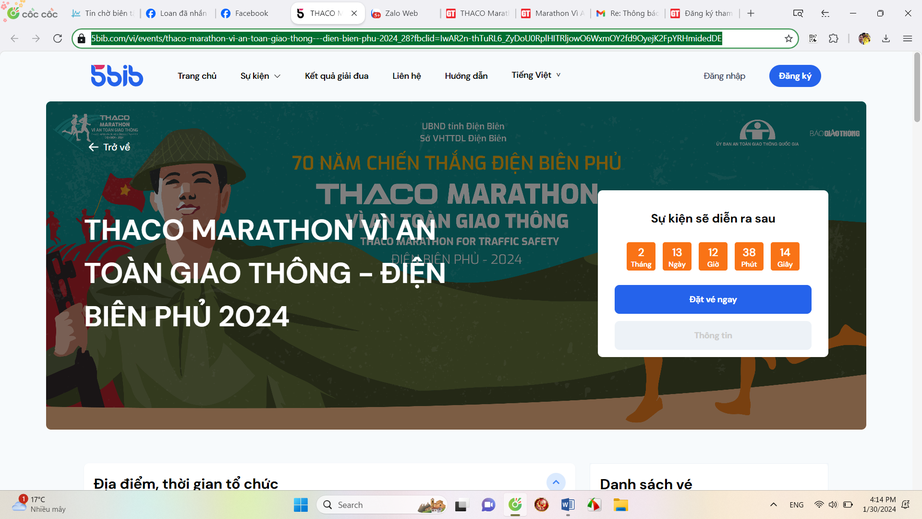The height and width of the screenshot is (519, 922).
Task: Open File Explorer from taskbar
Action: (x=620, y=505)
